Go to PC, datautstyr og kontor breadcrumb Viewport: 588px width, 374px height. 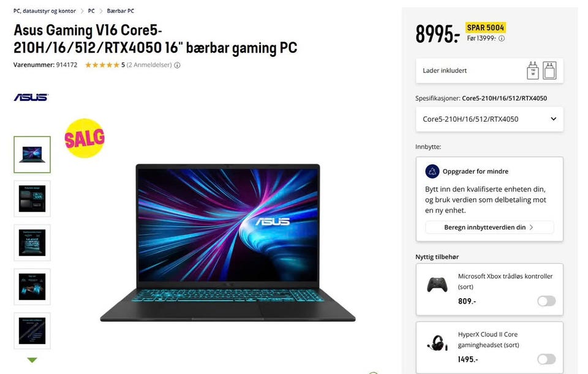click(45, 11)
